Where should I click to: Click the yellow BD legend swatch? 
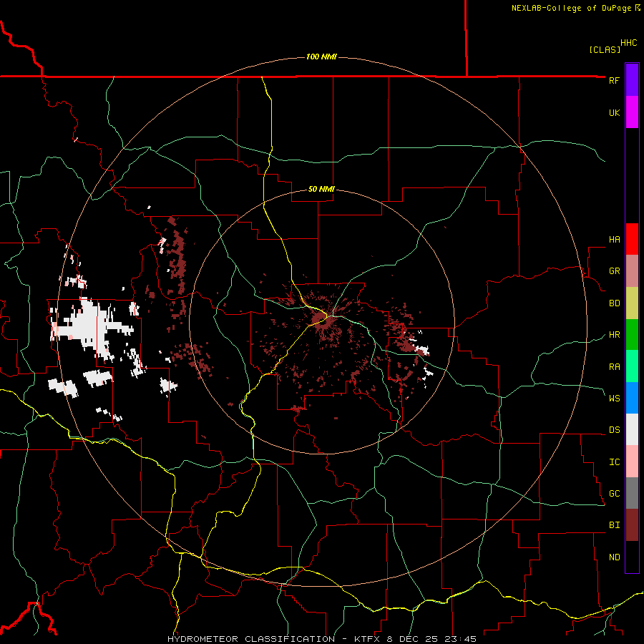tap(632, 303)
